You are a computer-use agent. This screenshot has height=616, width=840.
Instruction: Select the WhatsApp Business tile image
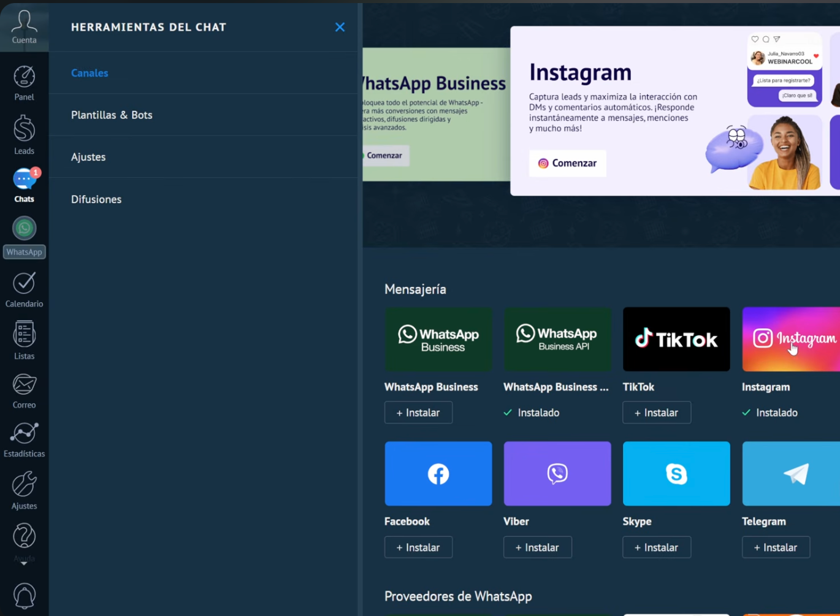438,339
